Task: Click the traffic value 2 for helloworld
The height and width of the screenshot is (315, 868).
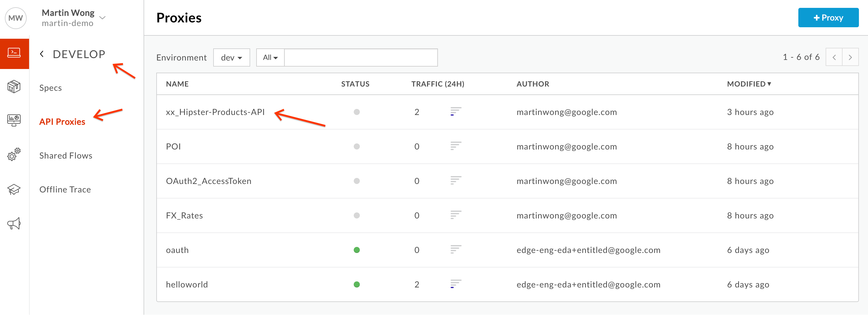Action: (x=417, y=284)
